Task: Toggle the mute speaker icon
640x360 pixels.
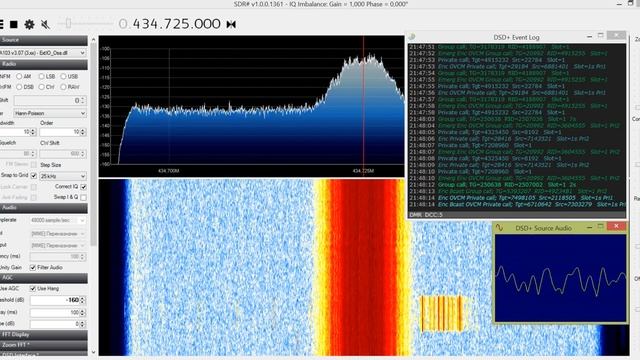Action: (45, 24)
